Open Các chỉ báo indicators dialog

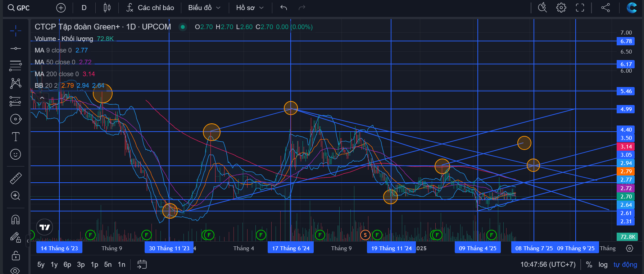click(x=150, y=8)
